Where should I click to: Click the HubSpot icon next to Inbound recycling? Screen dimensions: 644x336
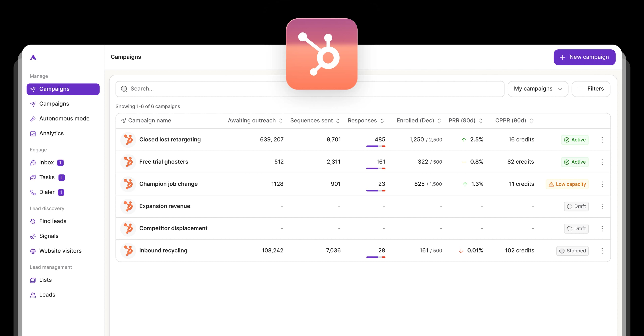[x=128, y=251]
